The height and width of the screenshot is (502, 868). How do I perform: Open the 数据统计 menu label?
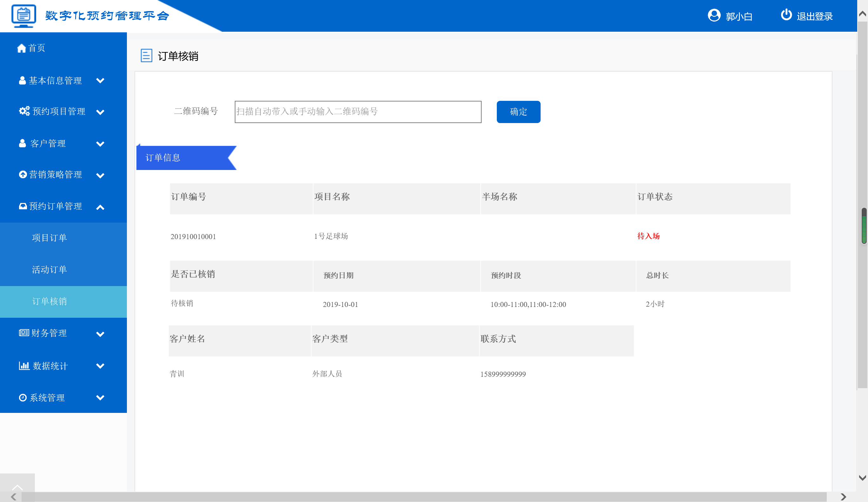tap(50, 366)
